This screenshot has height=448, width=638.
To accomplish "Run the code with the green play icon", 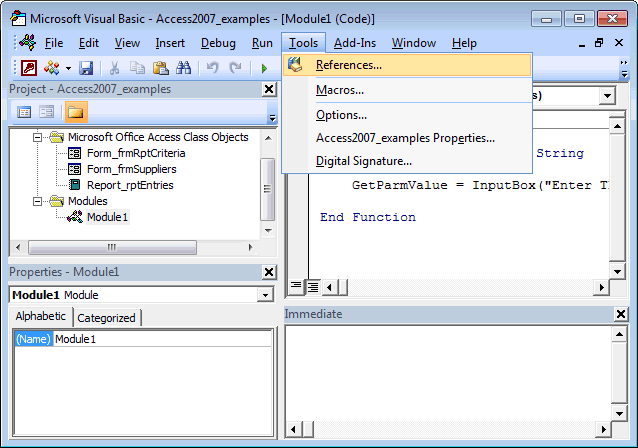I will click(x=264, y=68).
